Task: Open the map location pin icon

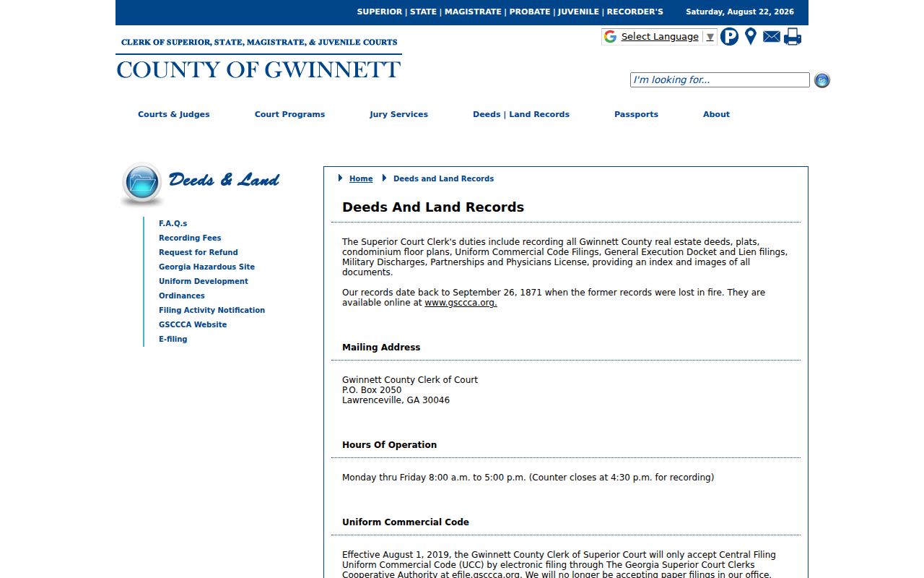Action: [751, 36]
